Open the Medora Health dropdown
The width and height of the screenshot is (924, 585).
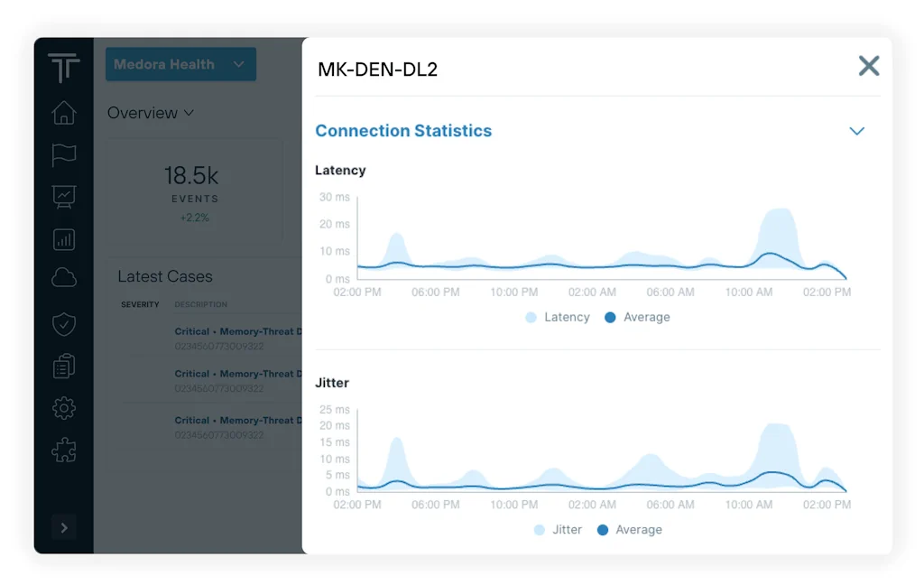coord(180,65)
